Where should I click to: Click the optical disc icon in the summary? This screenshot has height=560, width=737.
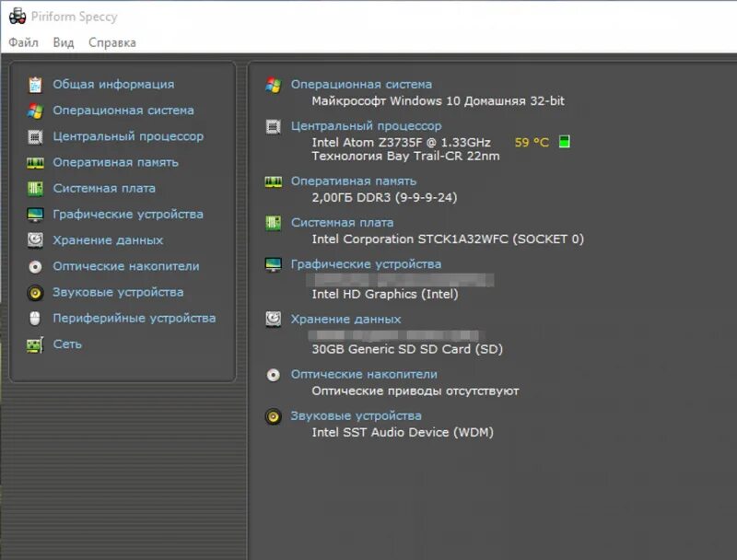pyautogui.click(x=273, y=375)
